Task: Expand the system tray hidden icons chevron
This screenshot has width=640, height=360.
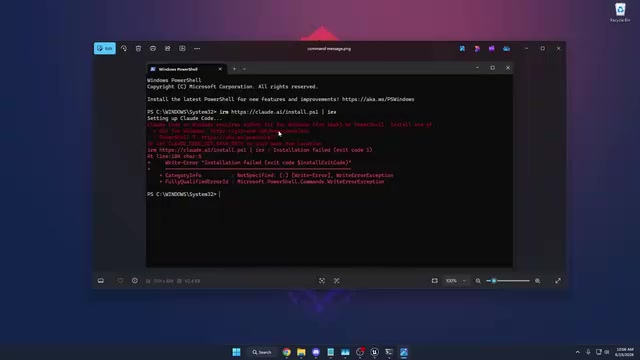Action: pyautogui.click(x=578, y=352)
